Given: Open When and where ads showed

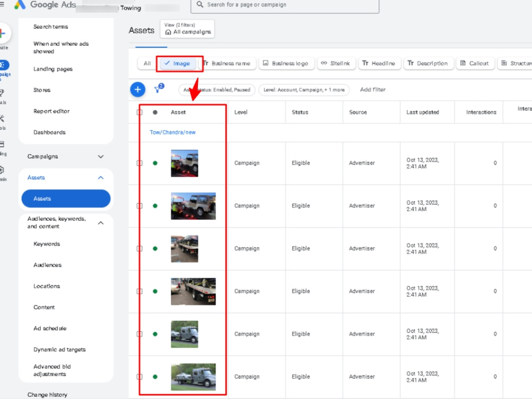Looking at the screenshot, I should point(61,47).
